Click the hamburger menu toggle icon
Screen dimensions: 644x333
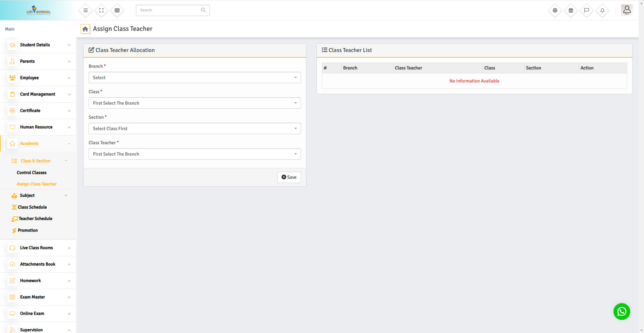click(x=86, y=10)
